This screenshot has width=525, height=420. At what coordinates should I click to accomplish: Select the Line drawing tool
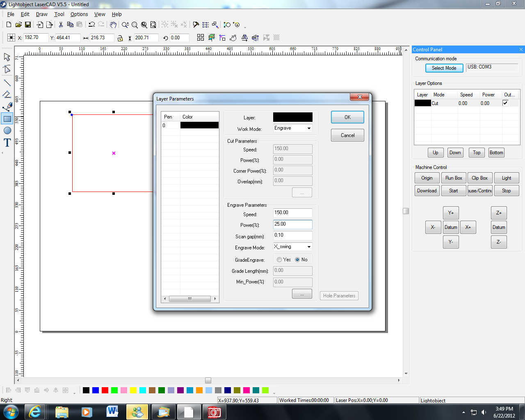[x=7, y=83]
